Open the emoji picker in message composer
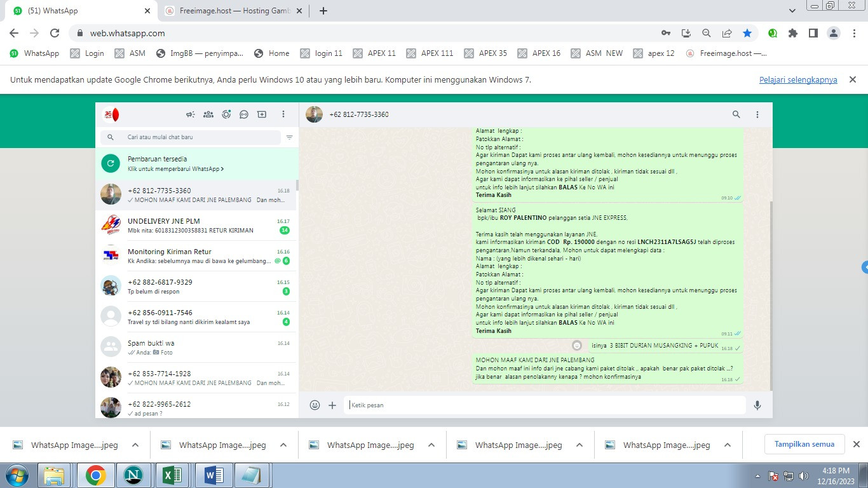 click(x=315, y=405)
